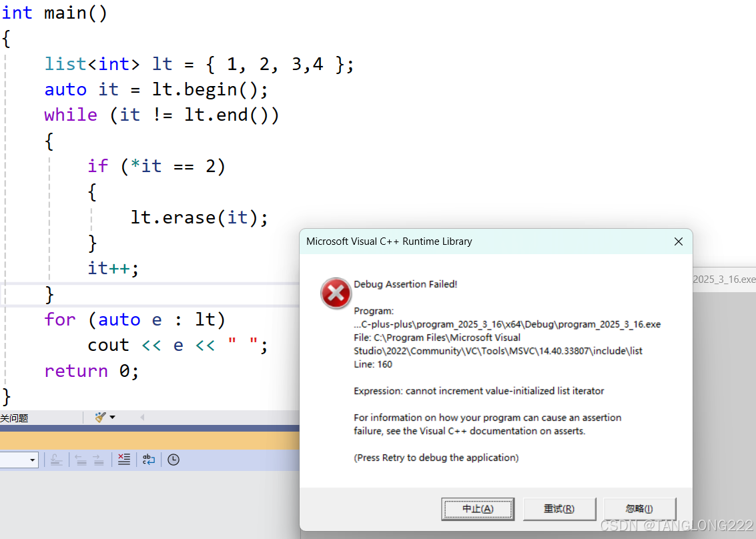Click the 忽略(I) ignore button
Screen dimensions: 756x539
(x=639, y=509)
